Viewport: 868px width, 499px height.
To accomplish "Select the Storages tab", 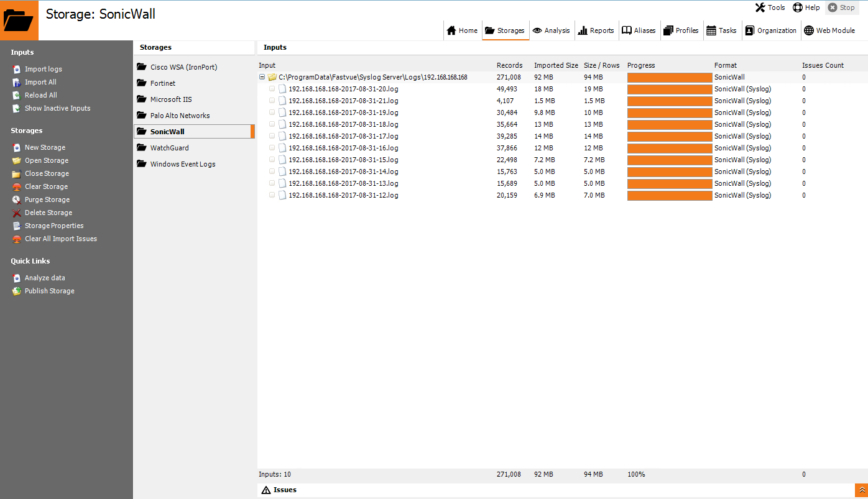I will click(506, 30).
